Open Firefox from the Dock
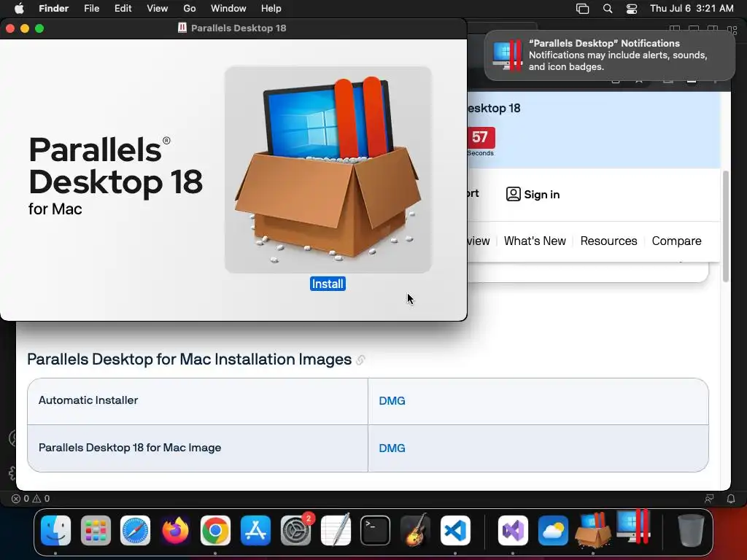 point(175,531)
